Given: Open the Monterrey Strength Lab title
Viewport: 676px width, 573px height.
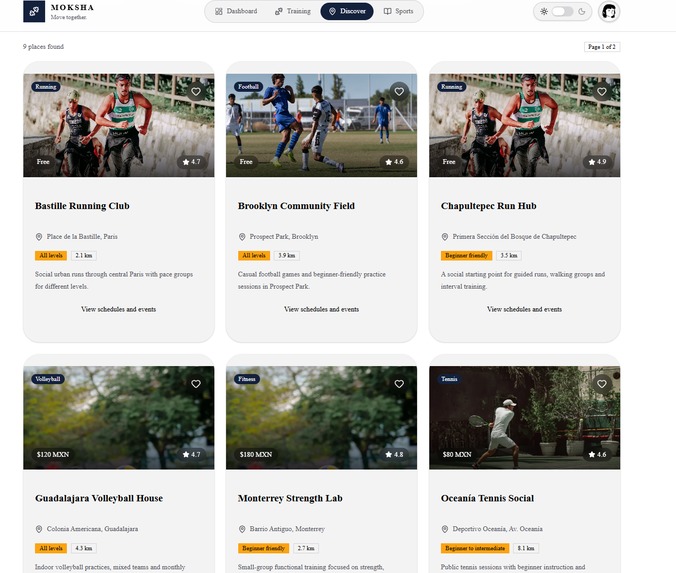Looking at the screenshot, I should (x=290, y=498).
